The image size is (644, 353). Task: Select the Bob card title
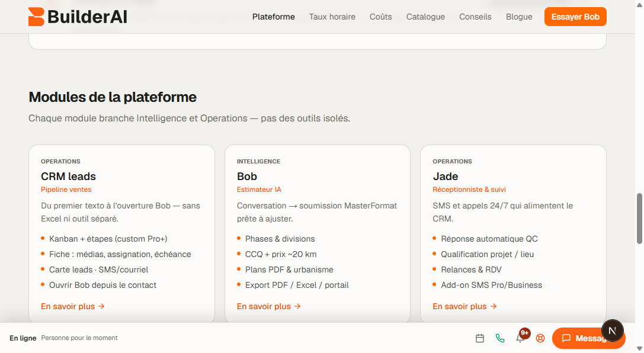click(x=247, y=176)
